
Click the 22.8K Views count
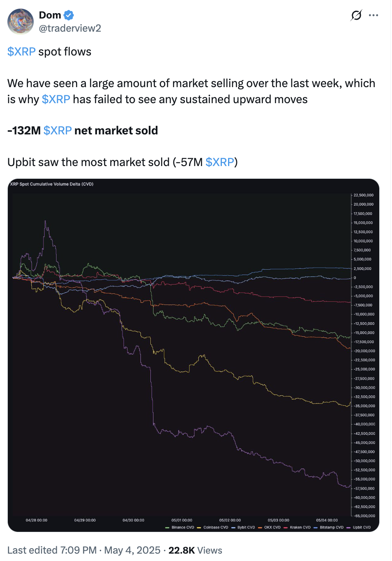[195, 550]
